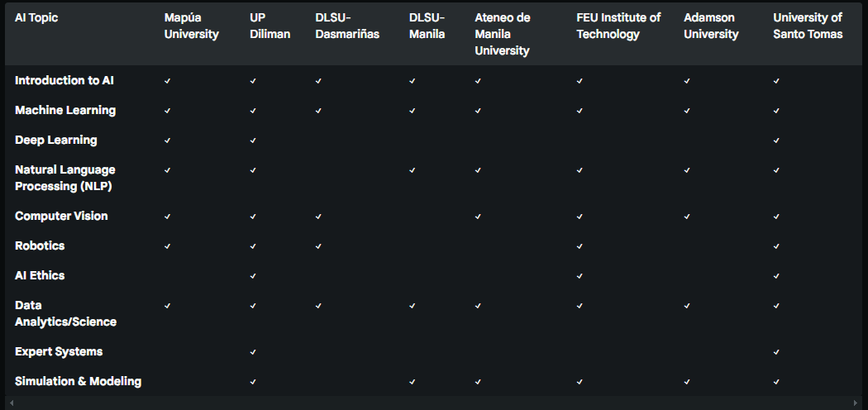Click the AI Ethics checkmark under FEU Institute of Technology

(x=579, y=275)
